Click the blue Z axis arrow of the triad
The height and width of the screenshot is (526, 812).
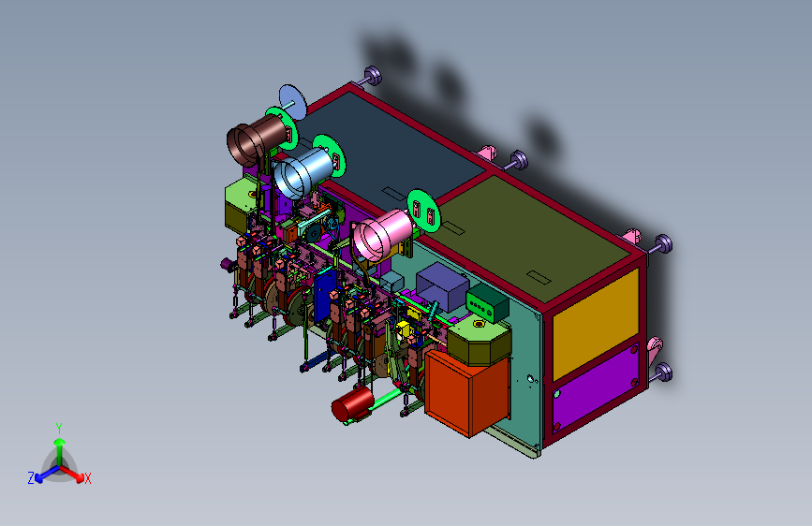pyautogui.click(x=46, y=475)
